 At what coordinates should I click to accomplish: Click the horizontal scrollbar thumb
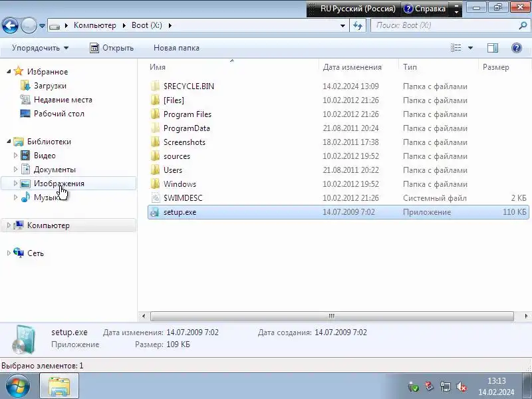[332, 316]
